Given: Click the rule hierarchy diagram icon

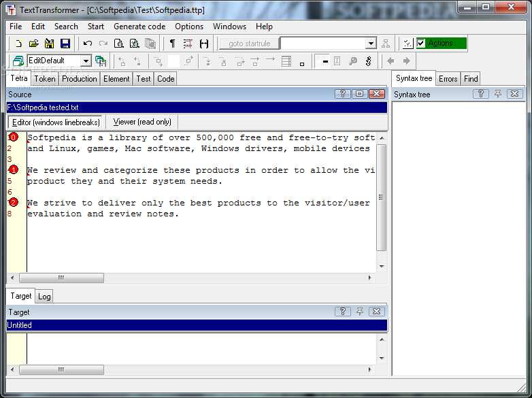Looking at the screenshot, I should click(386, 44).
